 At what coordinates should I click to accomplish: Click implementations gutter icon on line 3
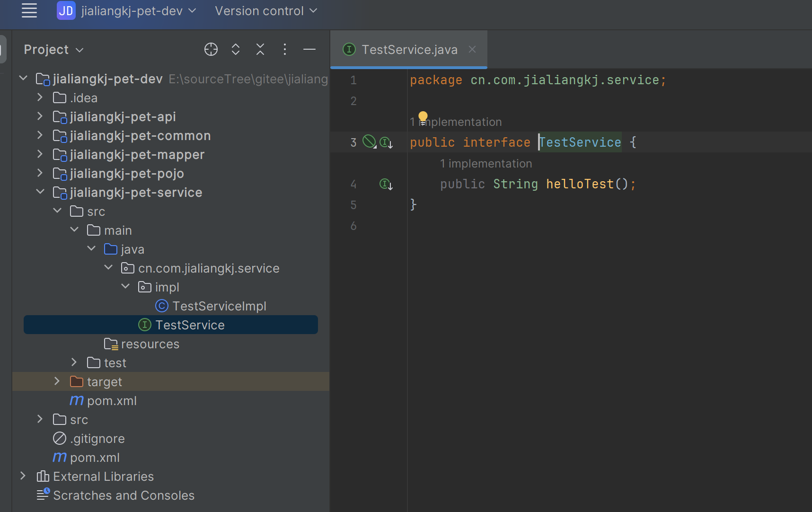pos(386,142)
